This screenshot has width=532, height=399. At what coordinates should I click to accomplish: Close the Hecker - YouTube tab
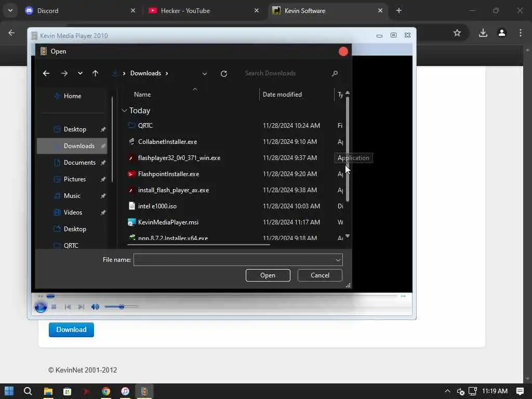(x=257, y=11)
